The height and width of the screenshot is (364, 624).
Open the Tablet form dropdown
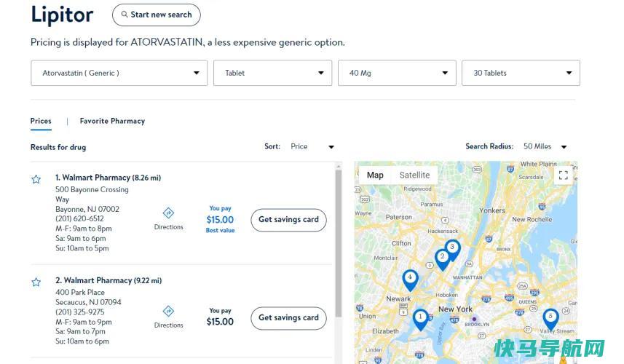[x=272, y=73]
